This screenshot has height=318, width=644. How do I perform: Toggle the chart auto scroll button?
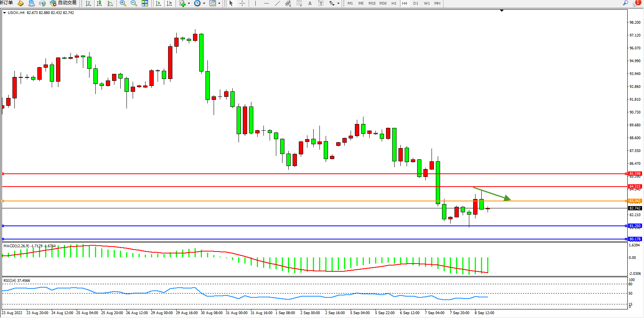click(158, 3)
